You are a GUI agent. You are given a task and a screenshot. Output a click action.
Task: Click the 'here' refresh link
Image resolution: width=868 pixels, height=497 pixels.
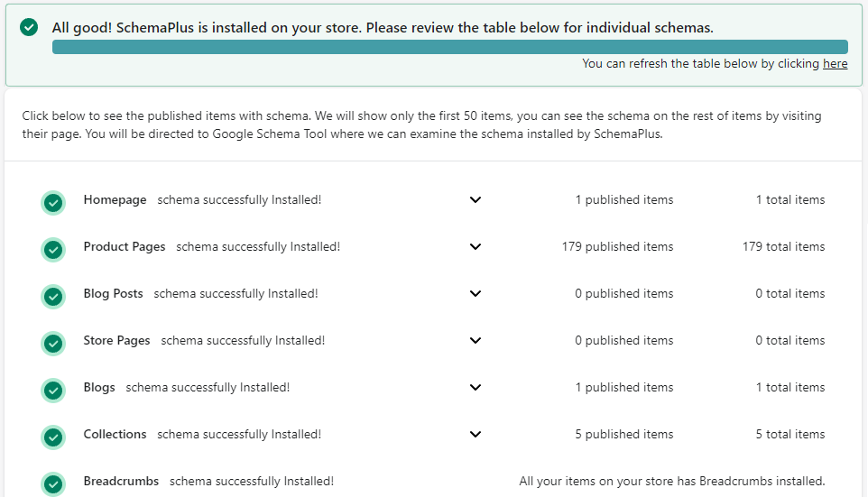tap(835, 64)
